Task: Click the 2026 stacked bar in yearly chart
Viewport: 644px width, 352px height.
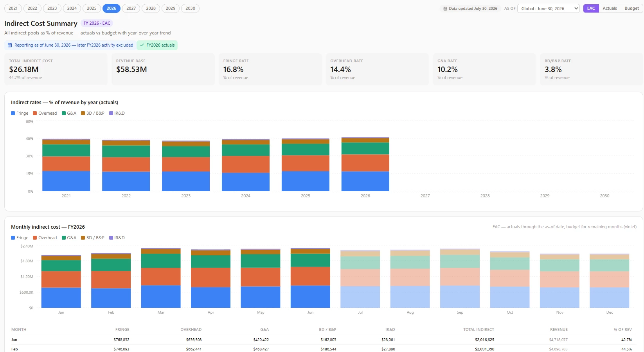Action: (x=365, y=164)
